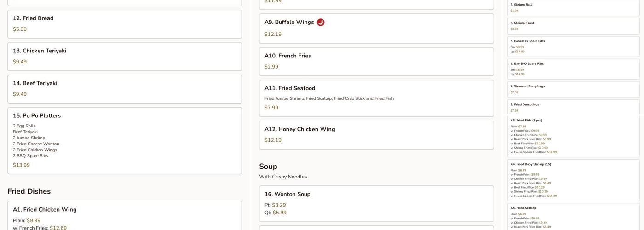Open the 13. Chicken Teriyaki menu item
Screen dimensions: 644x230
coord(125,57)
